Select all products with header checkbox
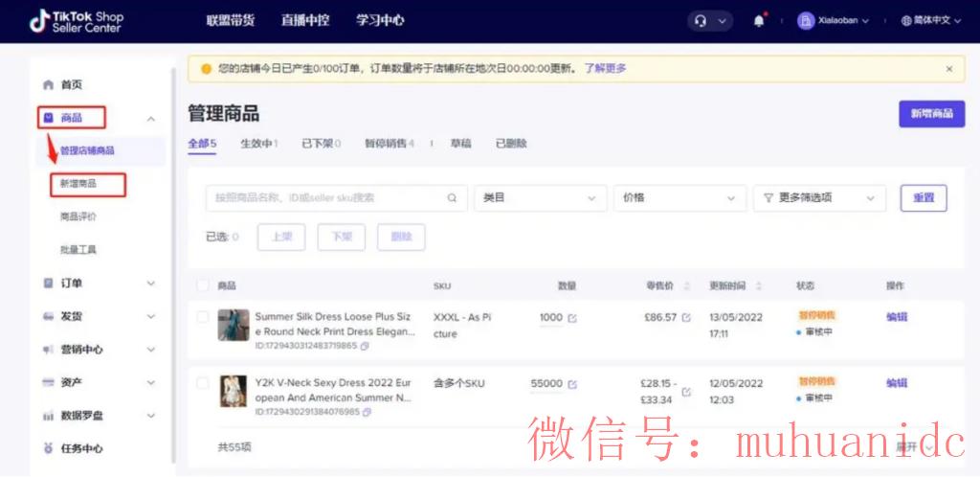 [x=202, y=285]
